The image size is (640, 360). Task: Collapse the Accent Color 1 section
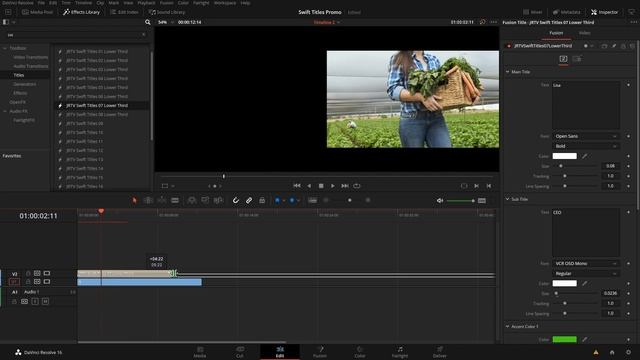(x=508, y=327)
